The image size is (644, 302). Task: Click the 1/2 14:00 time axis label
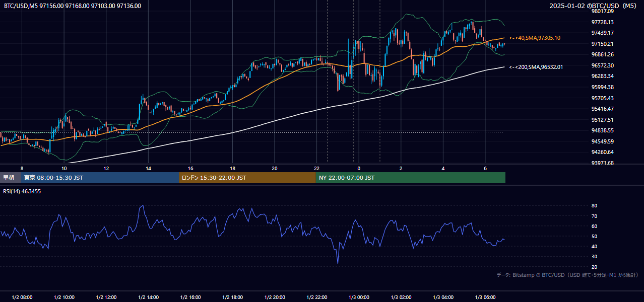pos(148,297)
